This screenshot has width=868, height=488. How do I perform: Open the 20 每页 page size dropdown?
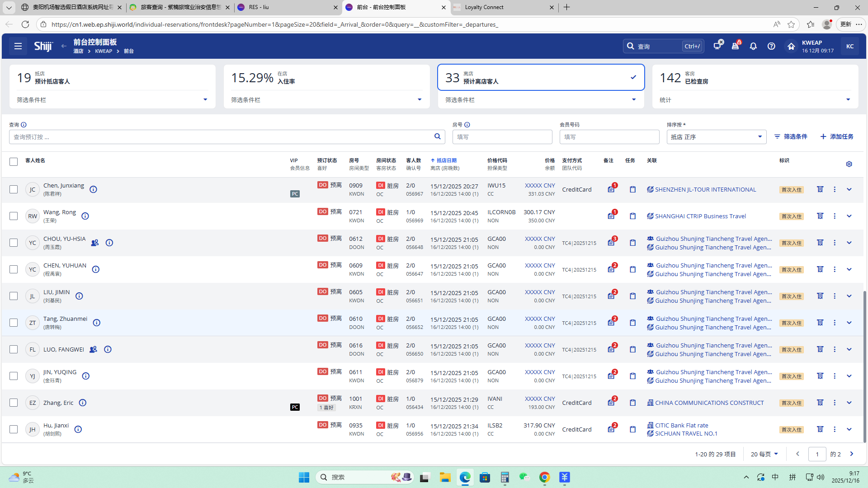tap(764, 454)
